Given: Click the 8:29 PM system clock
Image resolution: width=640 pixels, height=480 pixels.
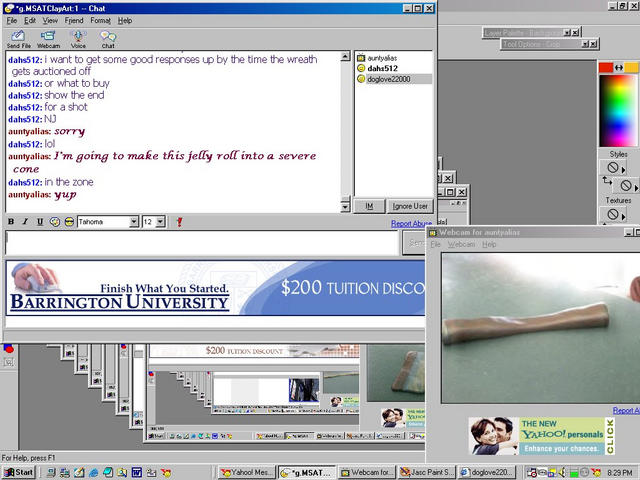Looking at the screenshot, I should [x=620, y=473].
